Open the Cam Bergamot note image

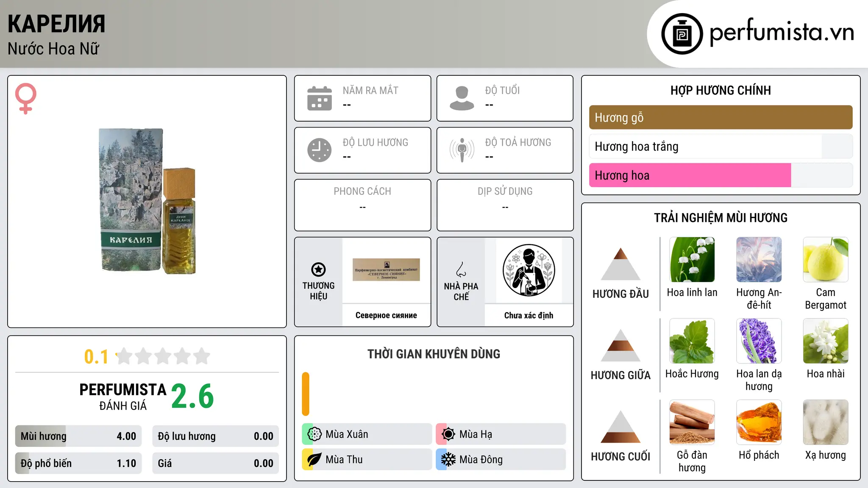point(826,260)
